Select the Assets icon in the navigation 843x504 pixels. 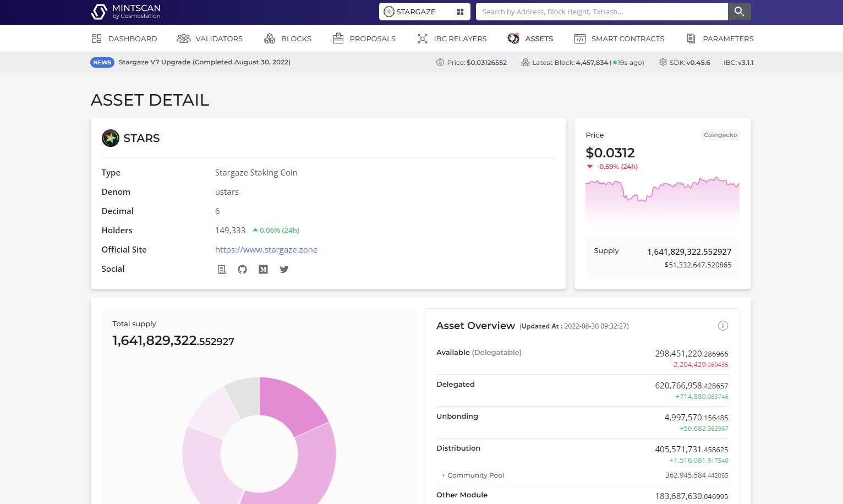514,38
